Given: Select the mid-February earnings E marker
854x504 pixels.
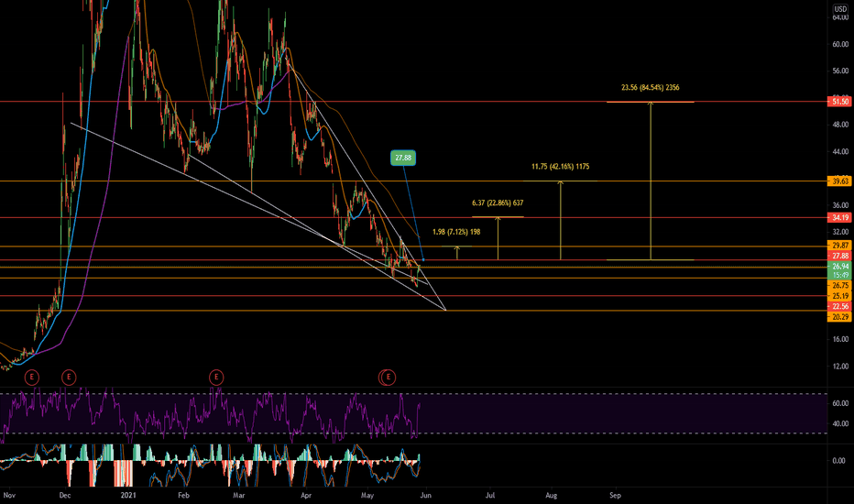Looking at the screenshot, I should [x=216, y=377].
